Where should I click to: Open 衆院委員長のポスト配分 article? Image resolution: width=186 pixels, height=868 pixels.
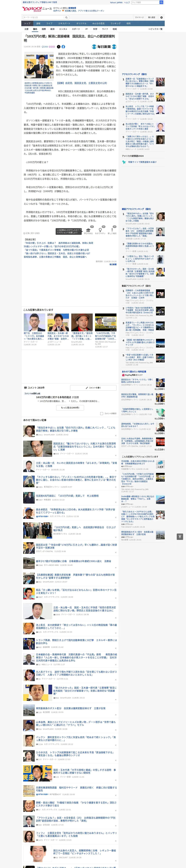coord(71,708)
